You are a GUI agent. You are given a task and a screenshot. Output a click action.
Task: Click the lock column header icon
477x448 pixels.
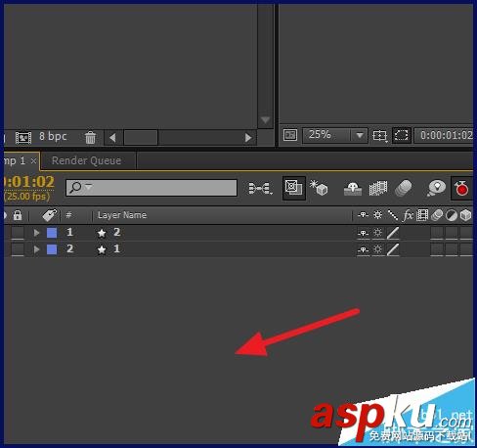pos(18,215)
